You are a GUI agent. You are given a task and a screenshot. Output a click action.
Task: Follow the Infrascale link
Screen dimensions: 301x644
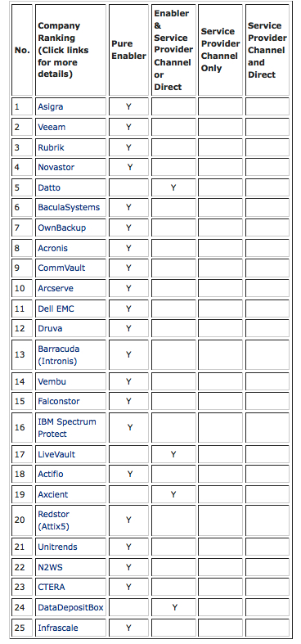(58, 628)
